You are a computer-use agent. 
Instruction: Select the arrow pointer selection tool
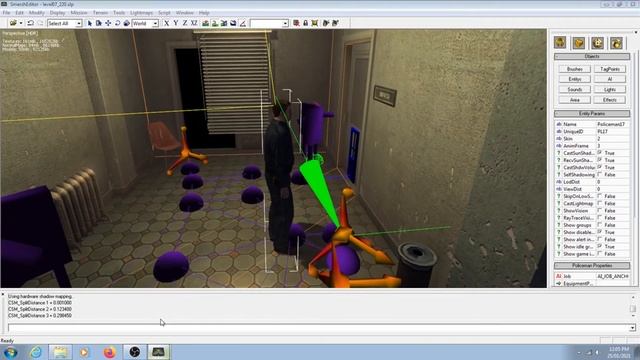90,23
